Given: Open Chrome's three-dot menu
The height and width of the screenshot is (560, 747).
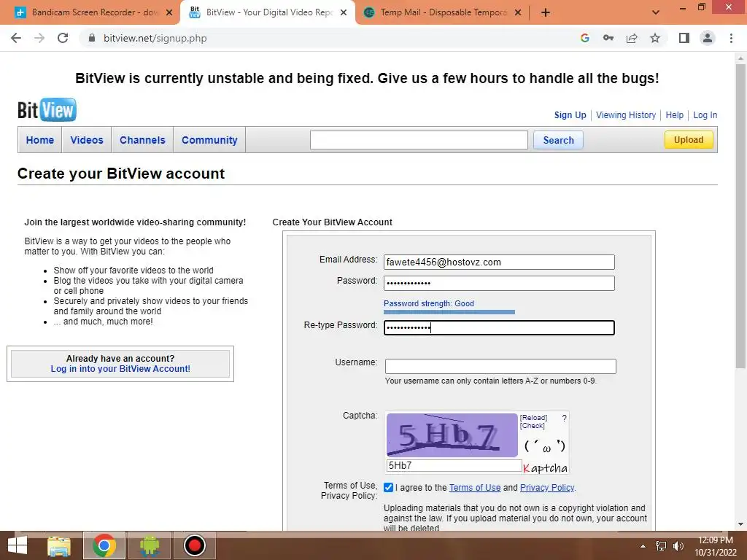Looking at the screenshot, I should [731, 38].
